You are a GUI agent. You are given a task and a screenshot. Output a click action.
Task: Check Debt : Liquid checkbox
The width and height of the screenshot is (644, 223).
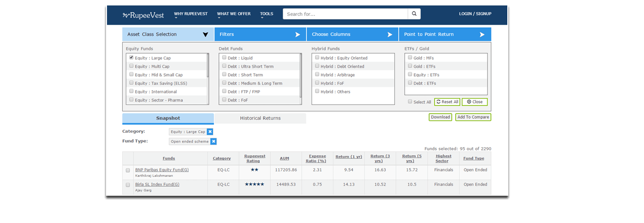pyautogui.click(x=224, y=57)
